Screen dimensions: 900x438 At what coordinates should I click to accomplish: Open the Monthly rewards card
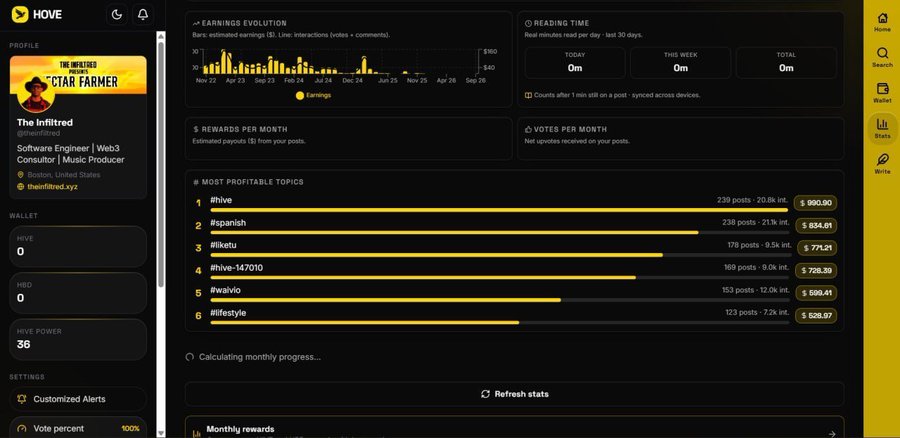pos(514,428)
